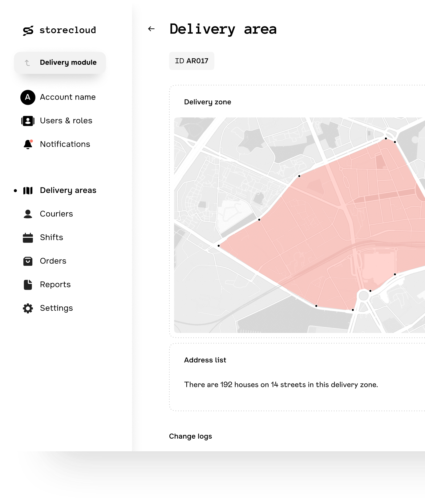Open Notifications in the sidebar

65,144
